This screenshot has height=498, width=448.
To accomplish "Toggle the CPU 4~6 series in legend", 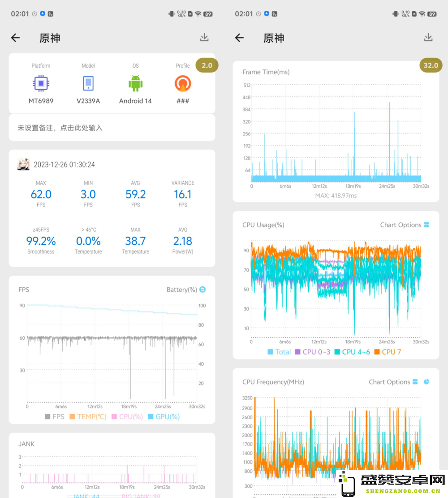I will [353, 352].
